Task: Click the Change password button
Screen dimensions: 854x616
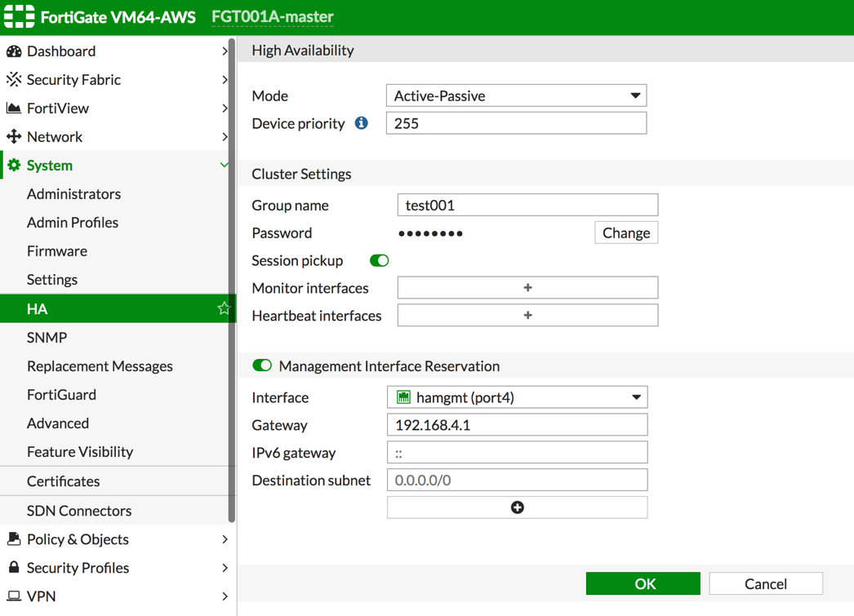Action: (x=625, y=233)
